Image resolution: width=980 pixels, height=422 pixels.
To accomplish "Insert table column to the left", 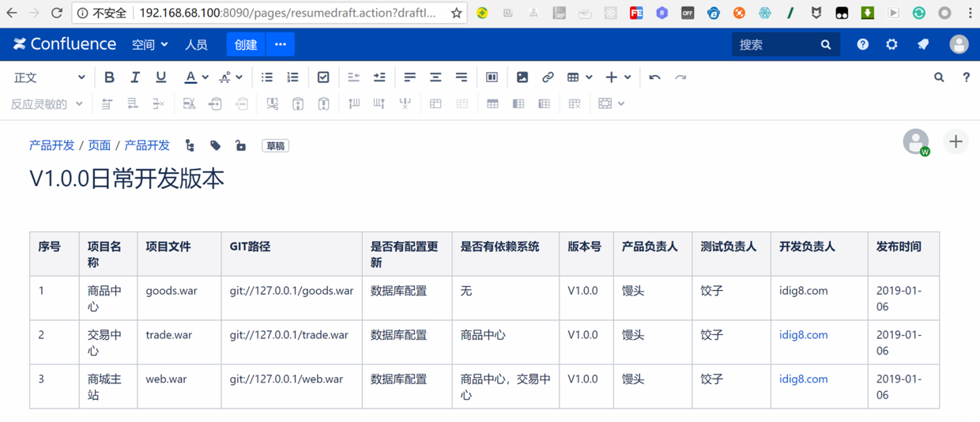I will pos(353,104).
